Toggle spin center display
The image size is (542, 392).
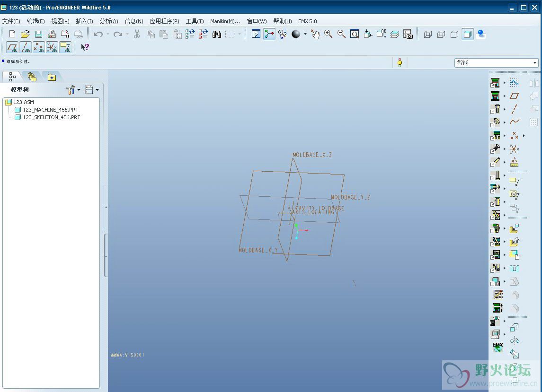(269, 34)
